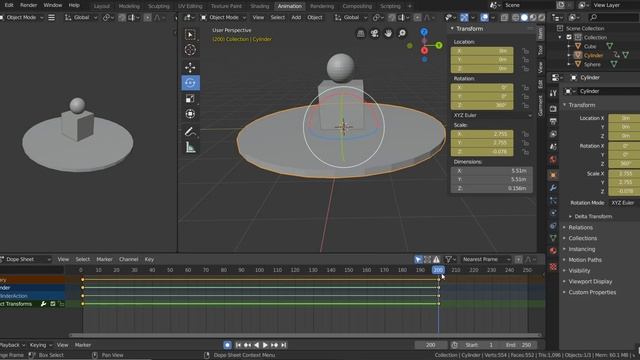The height and width of the screenshot is (360, 640).
Task: Open the Add menu in viewport header
Action: click(296, 18)
